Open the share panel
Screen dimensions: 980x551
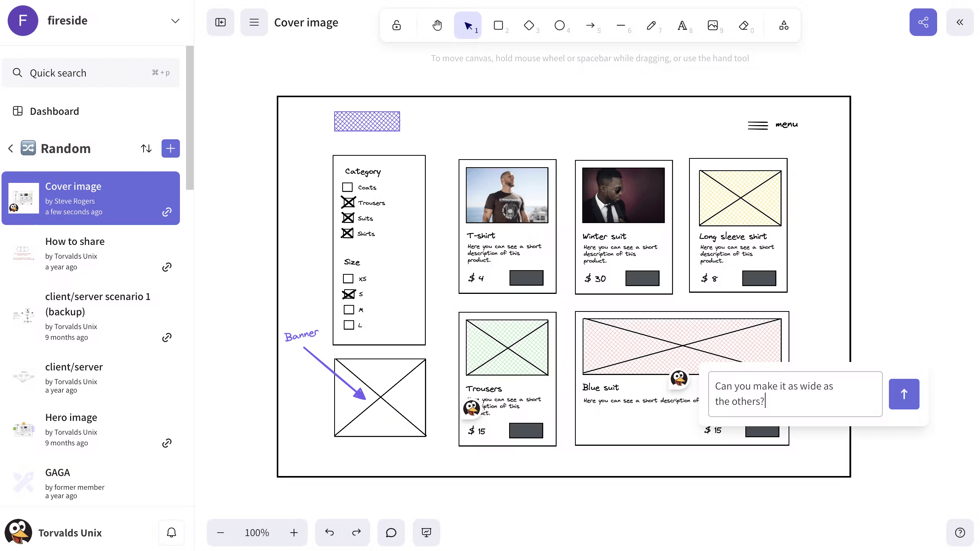tap(923, 22)
